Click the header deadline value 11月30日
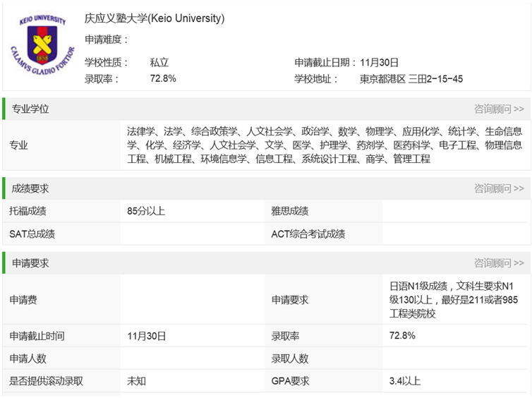532x398 pixels. [379, 62]
